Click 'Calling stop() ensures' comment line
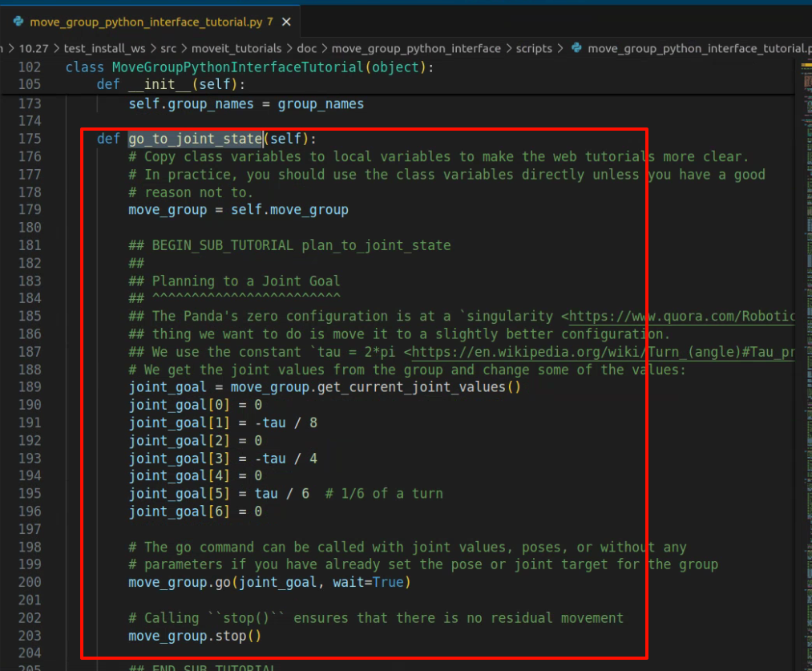 point(376,618)
